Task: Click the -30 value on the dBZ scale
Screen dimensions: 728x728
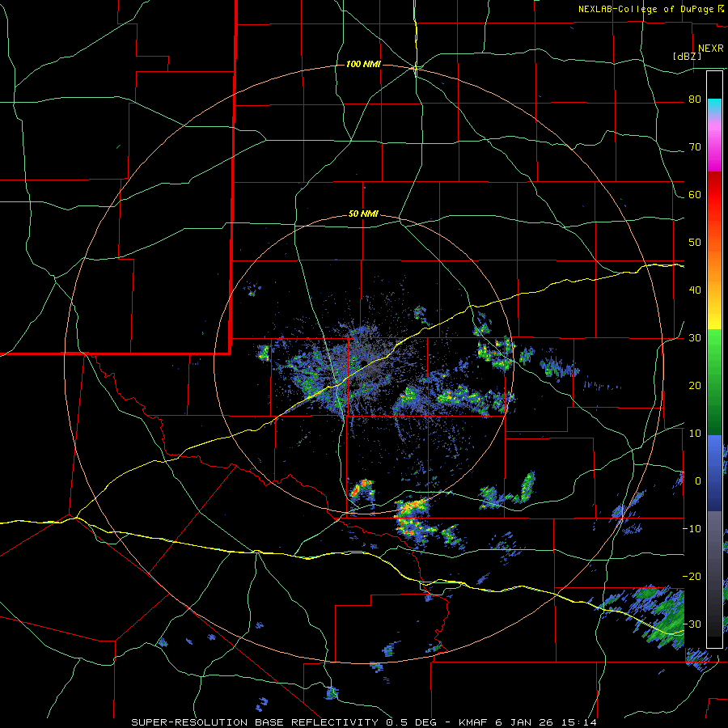Action: [x=692, y=624]
